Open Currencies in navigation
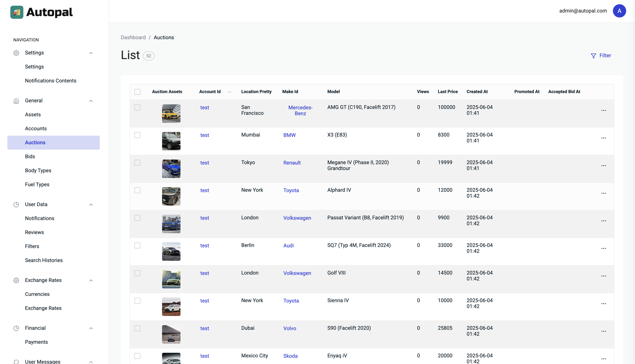Image resolution: width=635 pixels, height=364 pixels. point(37,294)
